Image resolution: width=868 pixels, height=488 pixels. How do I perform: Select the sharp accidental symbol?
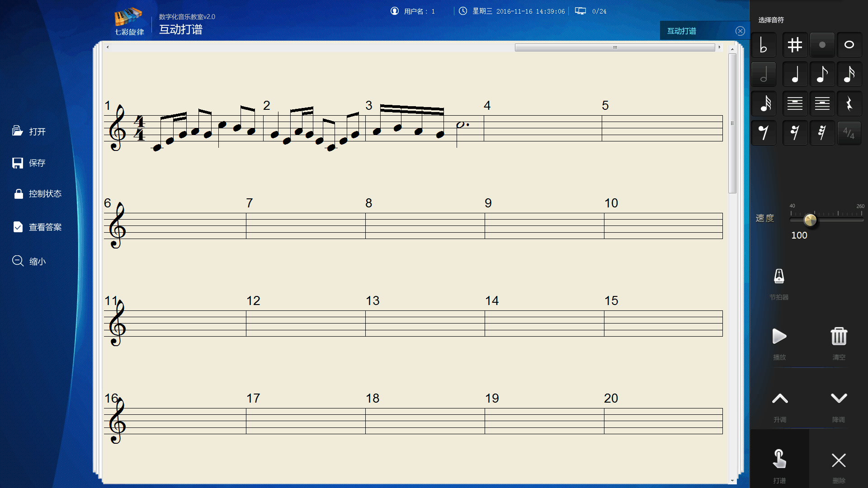(x=795, y=45)
